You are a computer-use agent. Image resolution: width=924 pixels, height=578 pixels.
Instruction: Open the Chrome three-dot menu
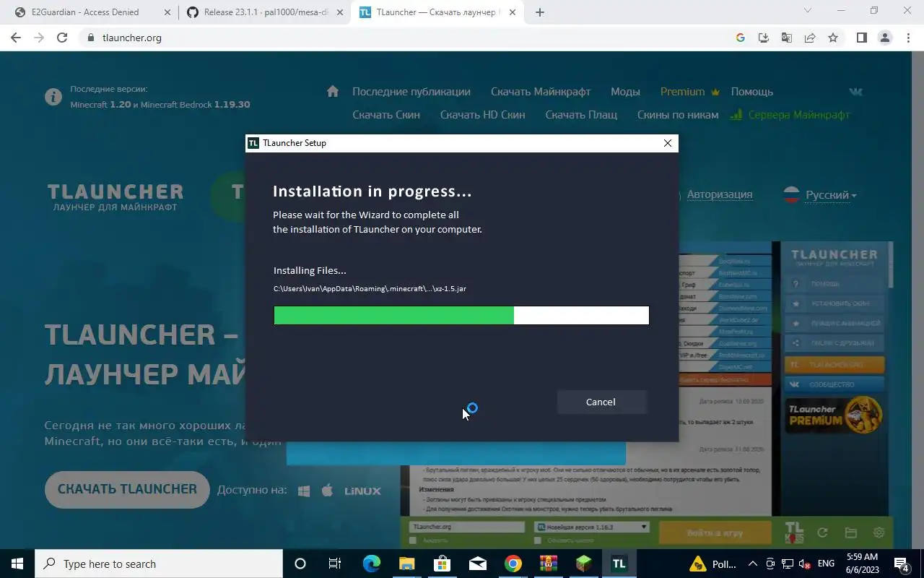[908, 38]
